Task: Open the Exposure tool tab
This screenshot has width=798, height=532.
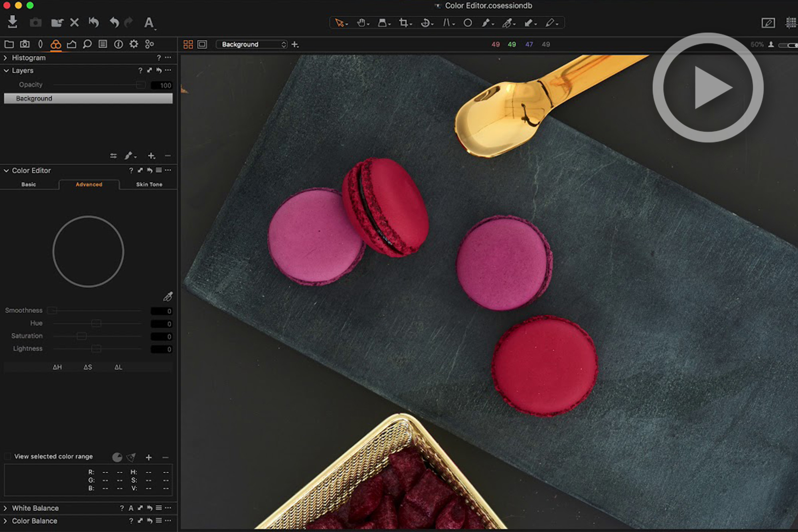Action: (x=72, y=44)
